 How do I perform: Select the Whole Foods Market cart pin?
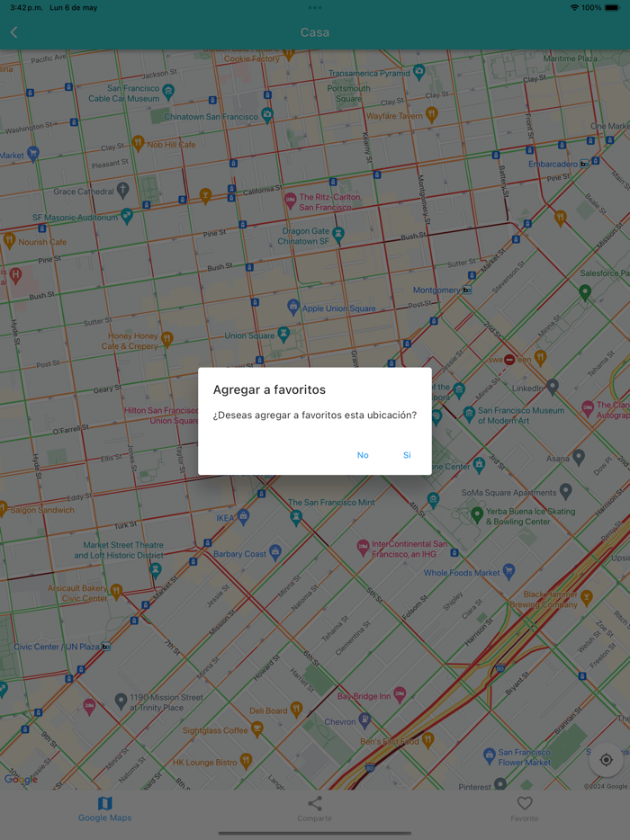pos(508,571)
